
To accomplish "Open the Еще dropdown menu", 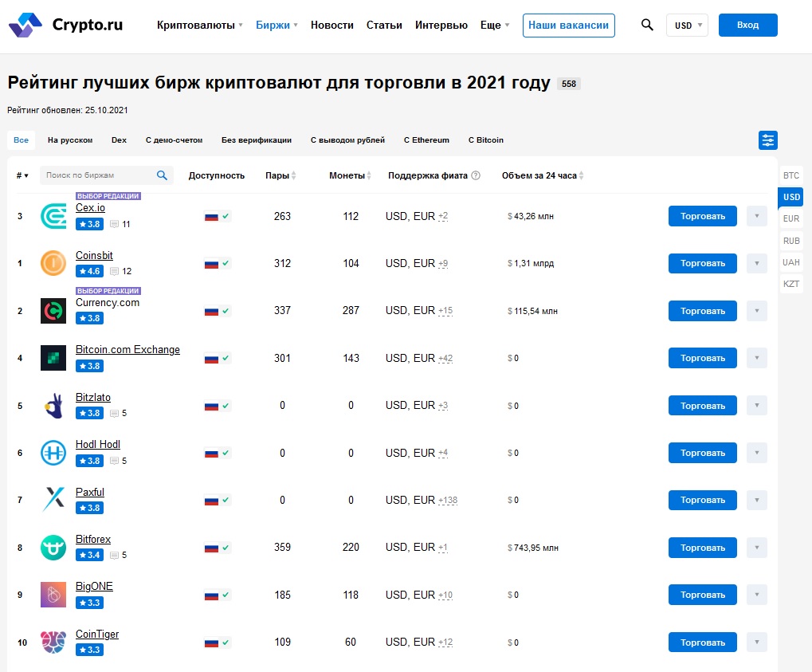I will [495, 25].
